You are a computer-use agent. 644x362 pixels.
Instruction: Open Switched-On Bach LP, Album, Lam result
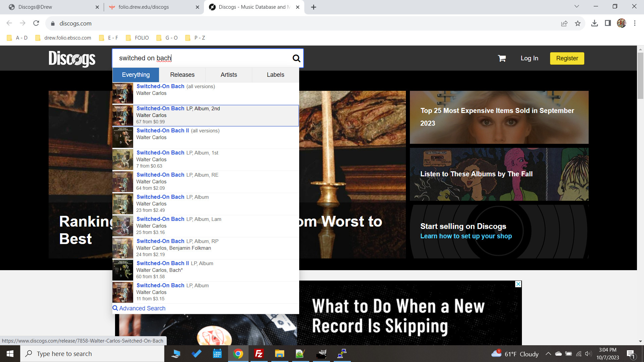206,226
